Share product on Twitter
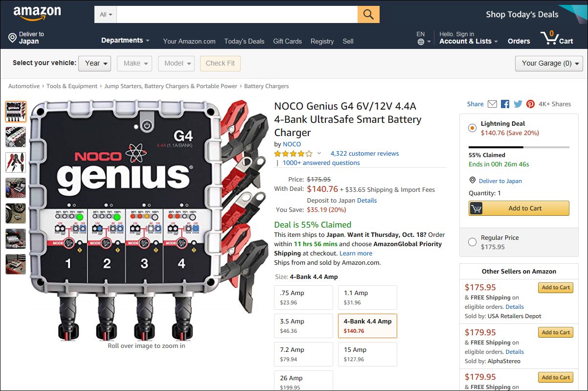 click(x=518, y=104)
